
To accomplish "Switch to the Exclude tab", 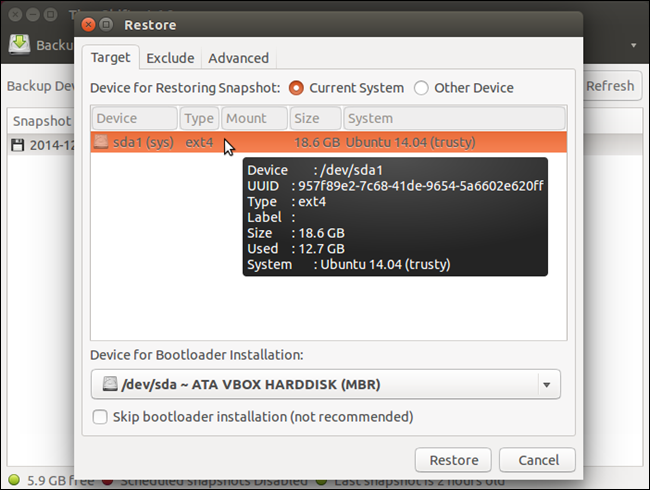I will coord(170,58).
